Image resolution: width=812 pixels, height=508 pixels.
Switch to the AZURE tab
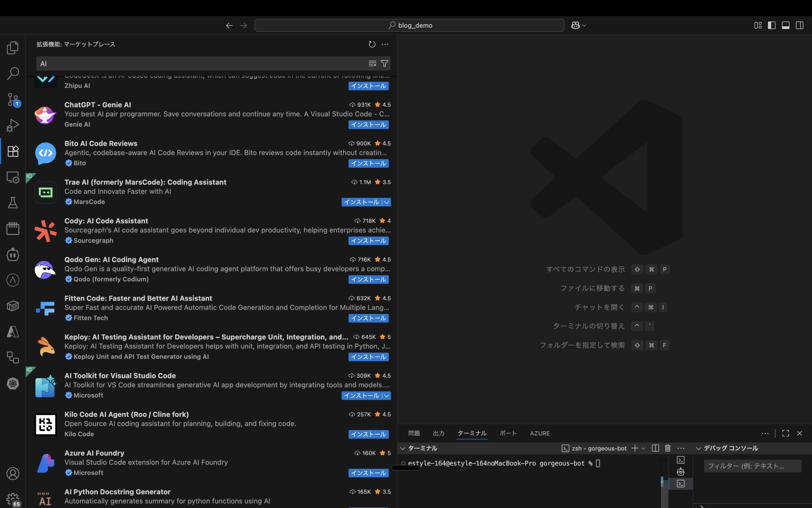point(540,433)
